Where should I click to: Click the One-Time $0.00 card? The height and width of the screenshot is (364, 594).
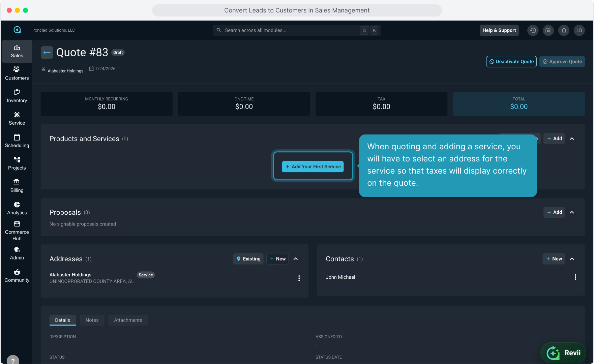pos(244,104)
